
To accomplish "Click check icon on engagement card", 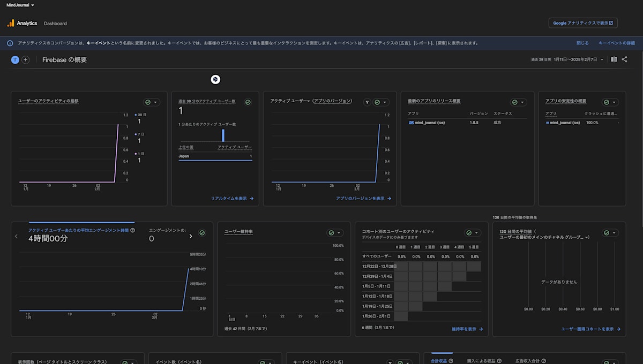I will [202, 233].
